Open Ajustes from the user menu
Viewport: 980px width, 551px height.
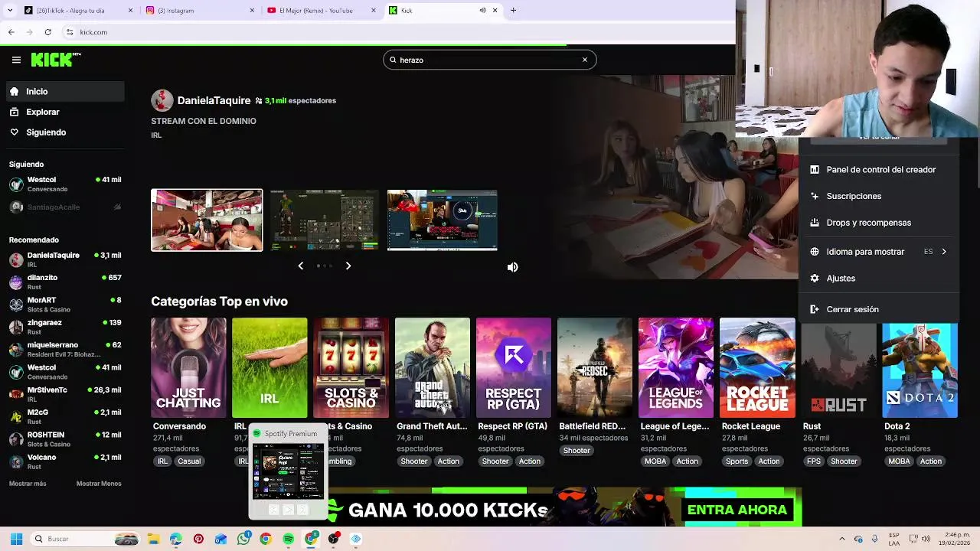[x=878, y=279]
